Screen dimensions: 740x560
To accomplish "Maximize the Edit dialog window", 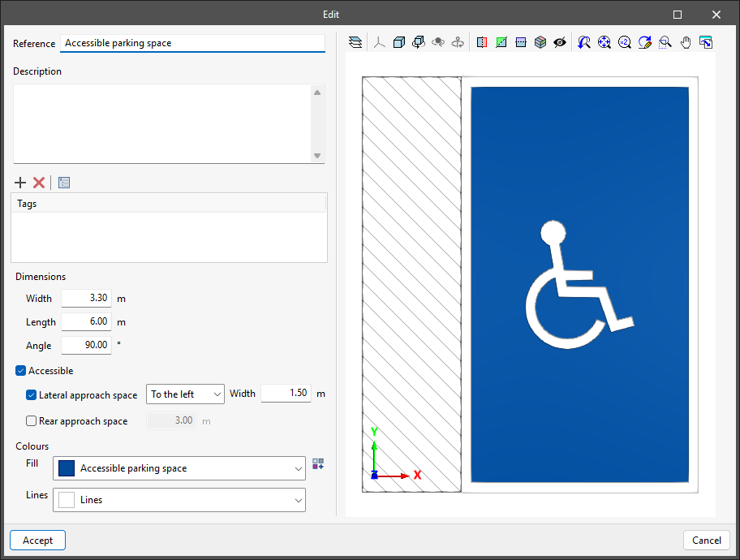I will pyautogui.click(x=678, y=15).
